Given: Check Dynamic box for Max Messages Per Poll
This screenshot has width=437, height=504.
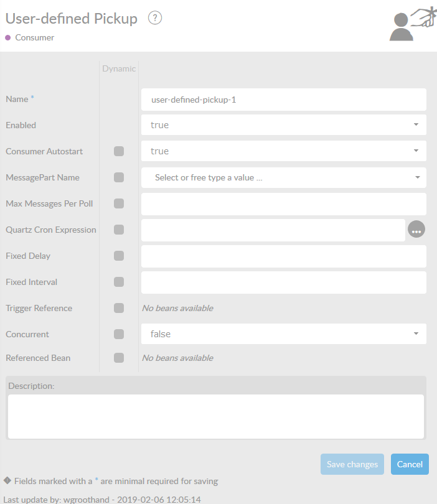Looking at the screenshot, I should click(119, 203).
